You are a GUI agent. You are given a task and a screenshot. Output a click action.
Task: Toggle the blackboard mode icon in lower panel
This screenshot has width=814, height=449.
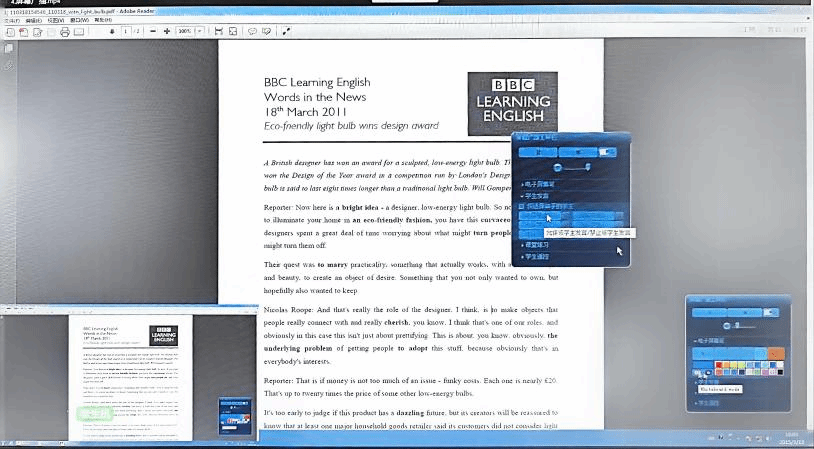tap(697, 372)
